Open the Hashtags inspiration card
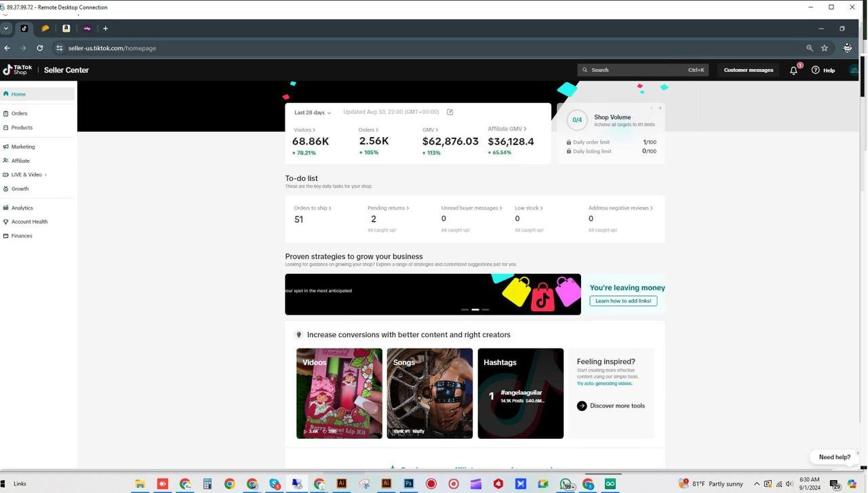The height and width of the screenshot is (493, 868). tap(521, 393)
